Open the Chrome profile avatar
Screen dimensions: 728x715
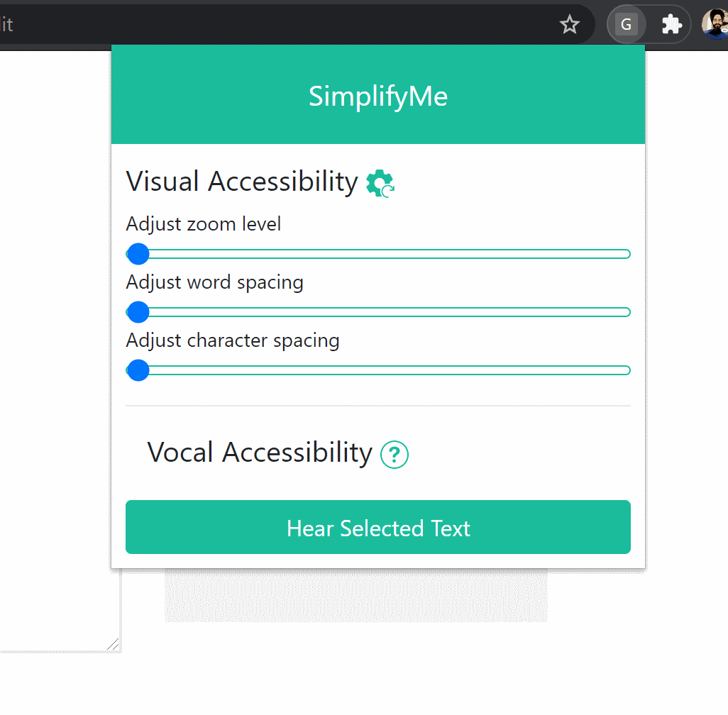click(x=715, y=24)
